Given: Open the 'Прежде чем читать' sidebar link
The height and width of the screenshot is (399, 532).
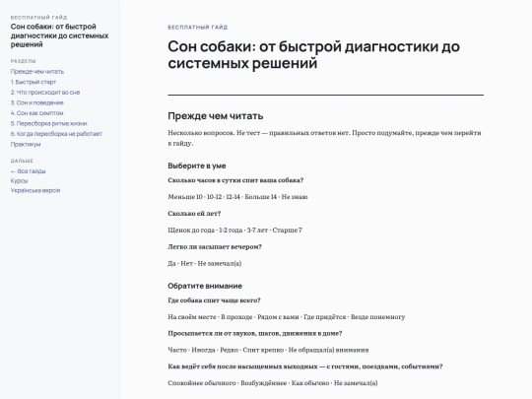Looking at the screenshot, I should (x=37, y=72).
